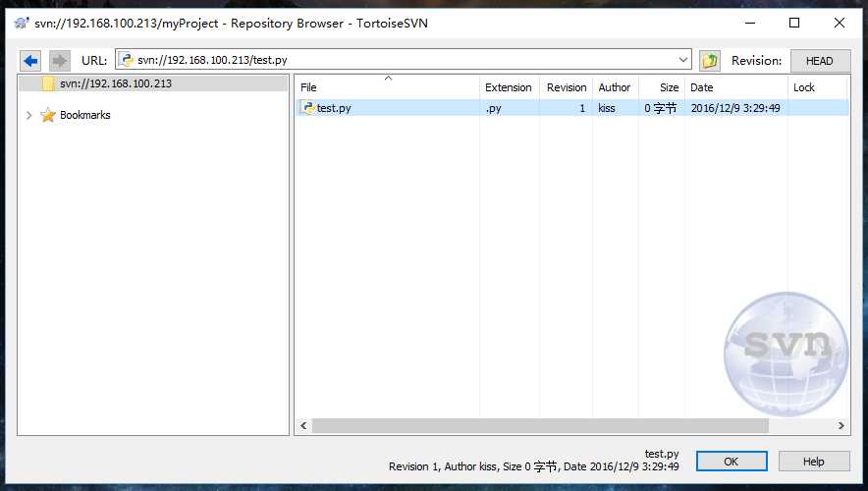Select the test.py file row
Viewport: 868px width, 491px height.
coord(571,108)
